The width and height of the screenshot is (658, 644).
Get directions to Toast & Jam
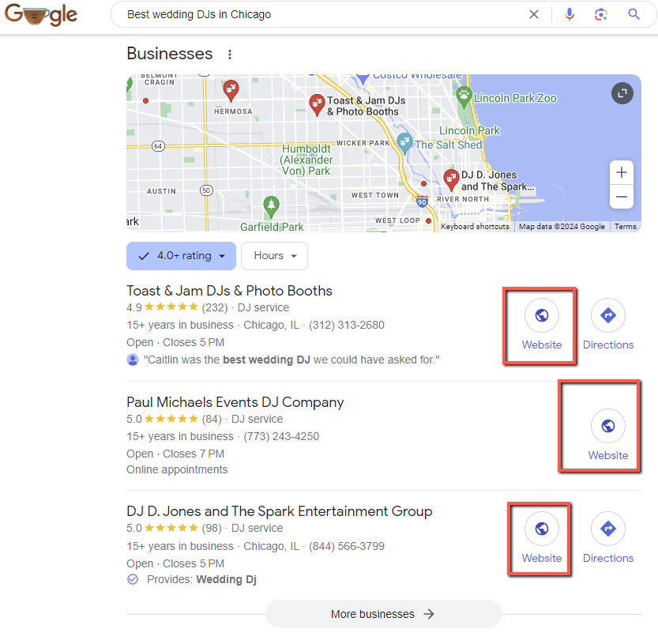[608, 324]
